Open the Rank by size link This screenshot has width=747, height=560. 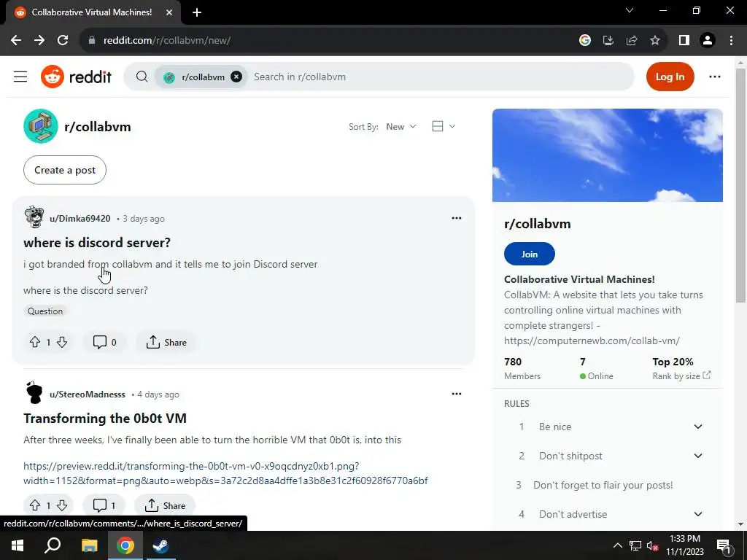click(x=682, y=376)
